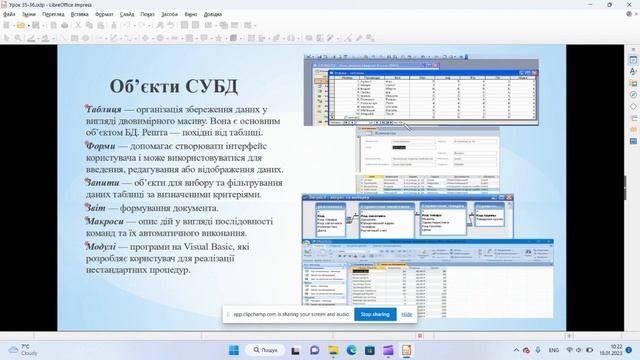Toggle the Display Grid button
The image size is (640, 360).
(x=184, y=25)
